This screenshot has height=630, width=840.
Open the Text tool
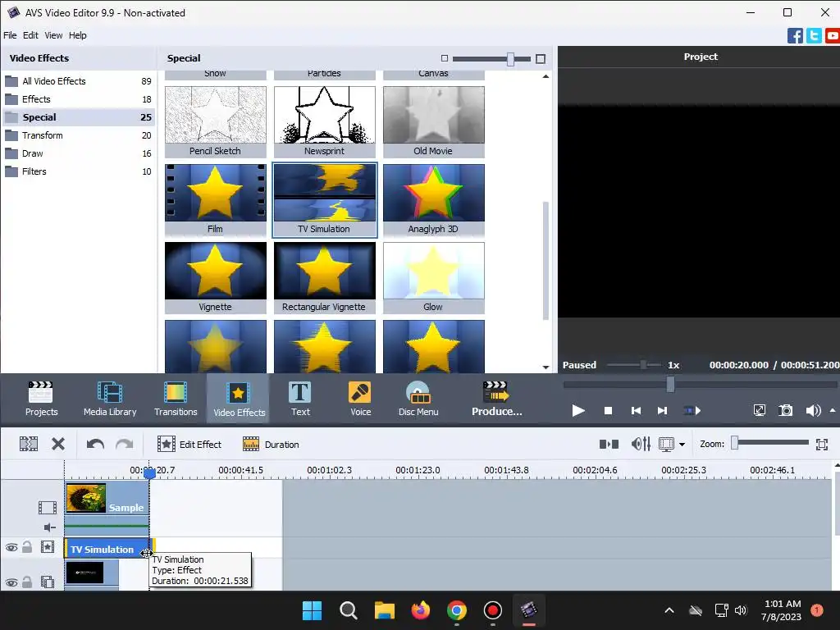[x=300, y=399]
